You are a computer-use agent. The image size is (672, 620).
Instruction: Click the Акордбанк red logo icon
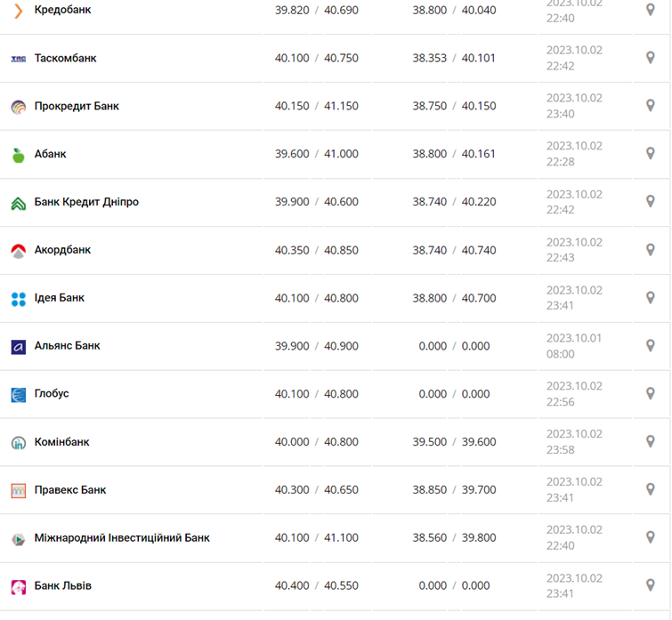point(18,251)
